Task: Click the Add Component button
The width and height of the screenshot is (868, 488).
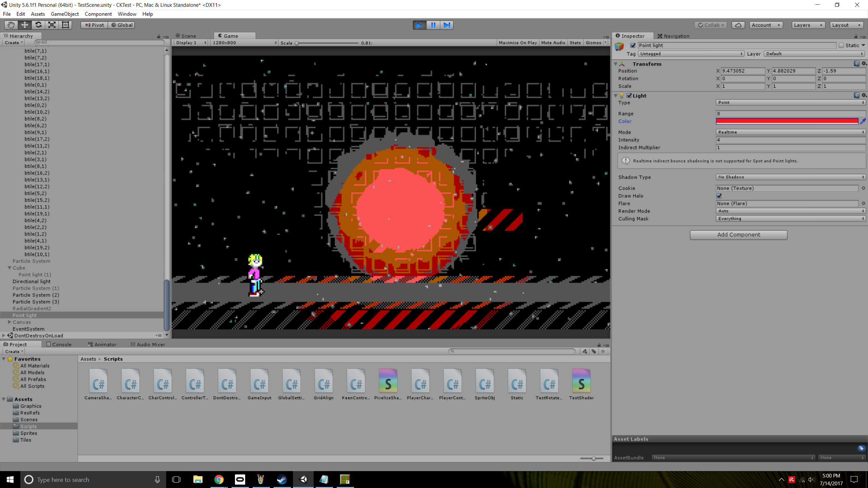Action: (x=738, y=235)
